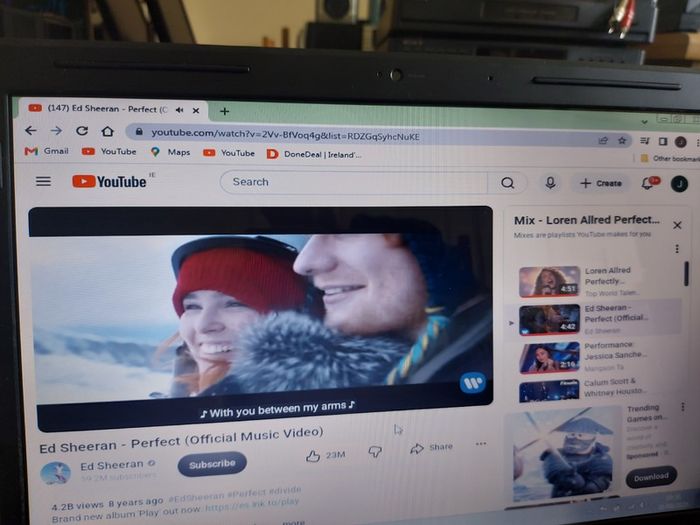Image resolution: width=700 pixels, height=525 pixels.
Task: Close the Mix - Loren Allred playlist panel
Action: pos(677,225)
